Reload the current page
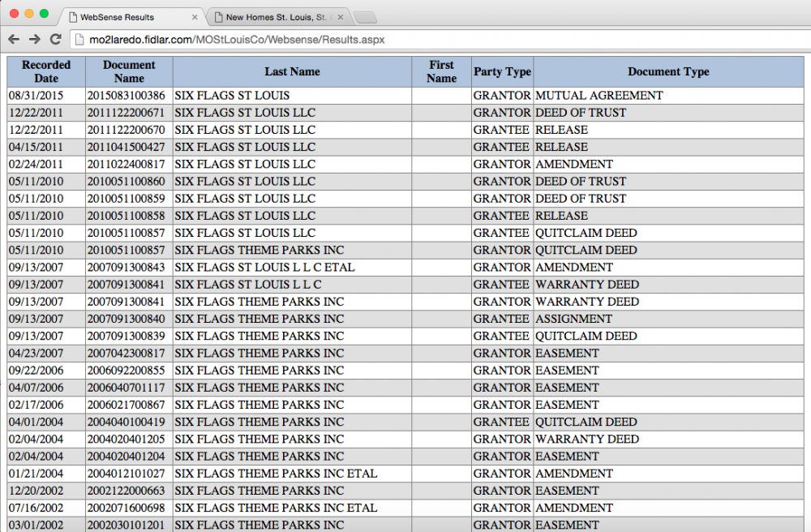This screenshot has width=811, height=532. tap(56, 39)
